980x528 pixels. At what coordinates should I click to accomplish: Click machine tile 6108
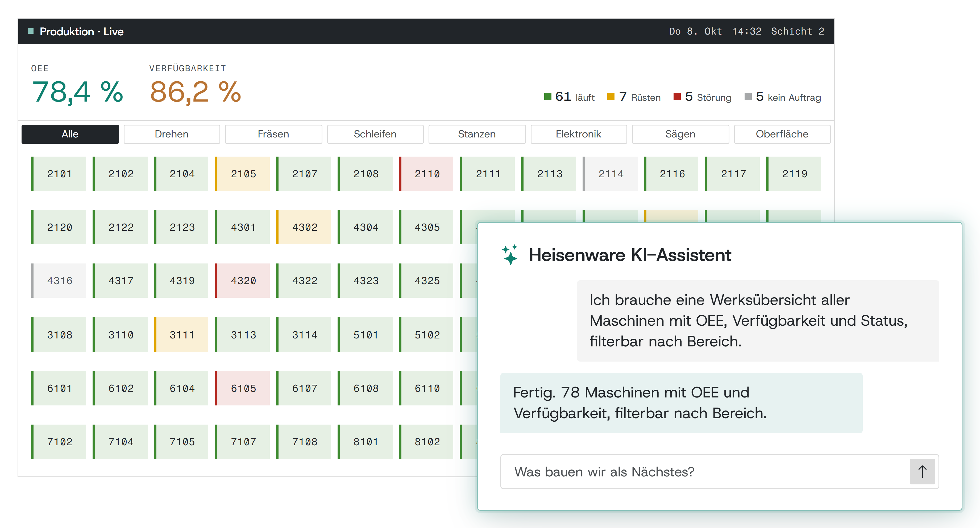tap(365, 388)
